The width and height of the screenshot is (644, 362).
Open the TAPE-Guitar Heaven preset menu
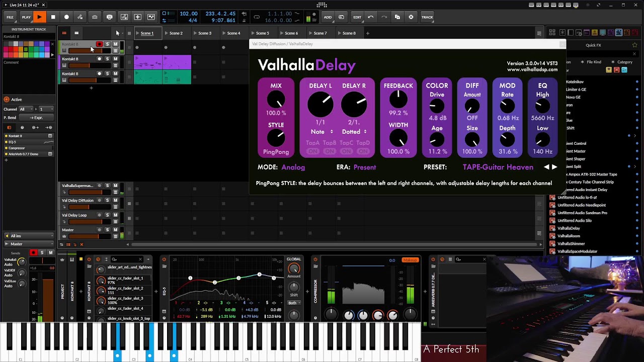click(498, 167)
